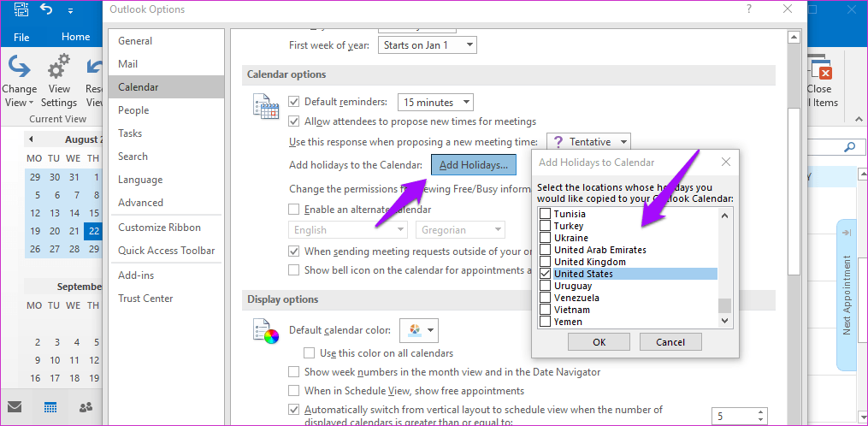
Task: Click the Undo arrow in title bar
Action: click(47, 9)
